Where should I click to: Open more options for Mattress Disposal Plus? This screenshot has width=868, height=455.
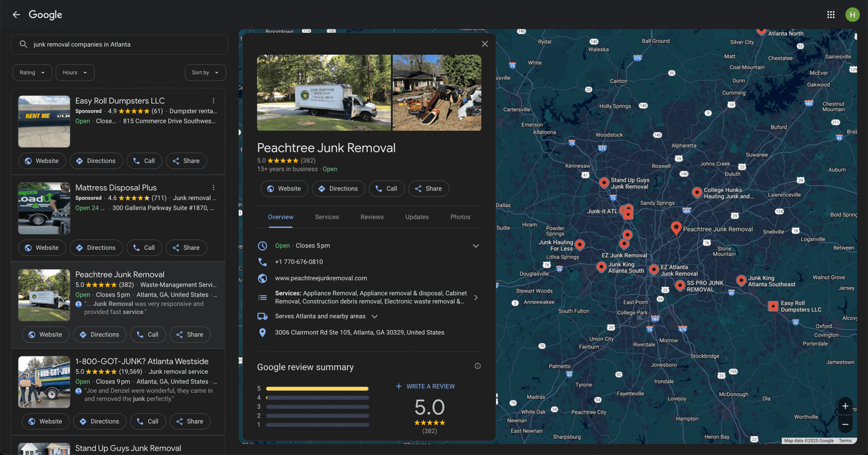214,188
